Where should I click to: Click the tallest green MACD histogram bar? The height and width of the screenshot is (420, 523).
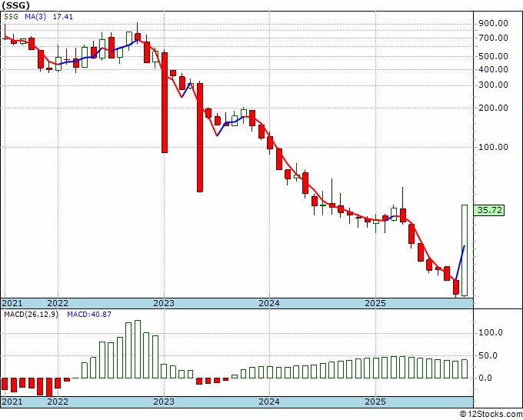coord(138,349)
